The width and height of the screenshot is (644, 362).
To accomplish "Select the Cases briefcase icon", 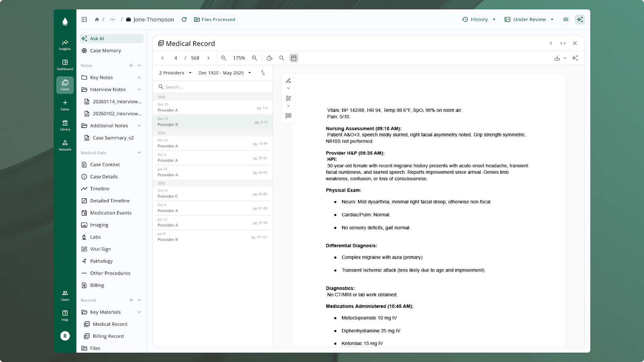I will tap(65, 85).
